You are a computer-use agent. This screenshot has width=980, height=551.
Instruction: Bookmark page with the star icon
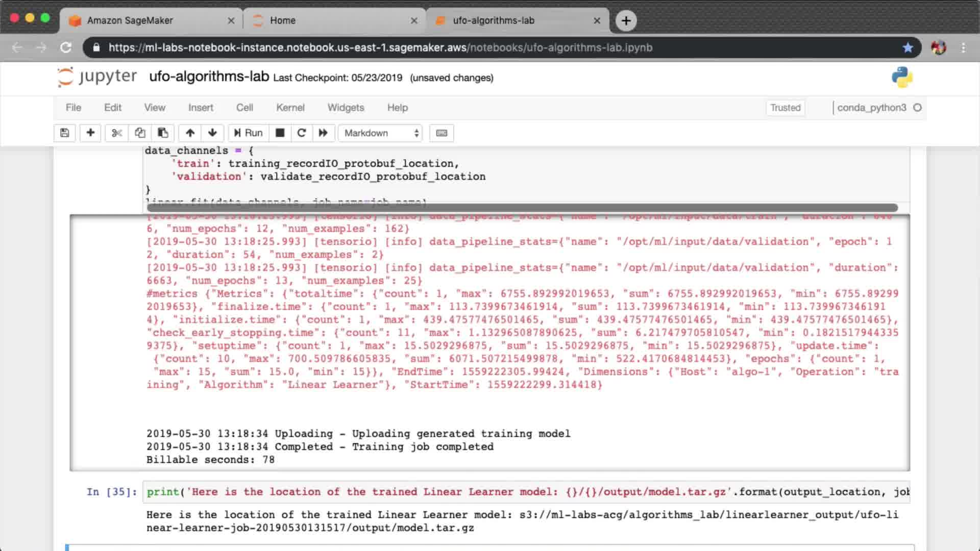908,47
